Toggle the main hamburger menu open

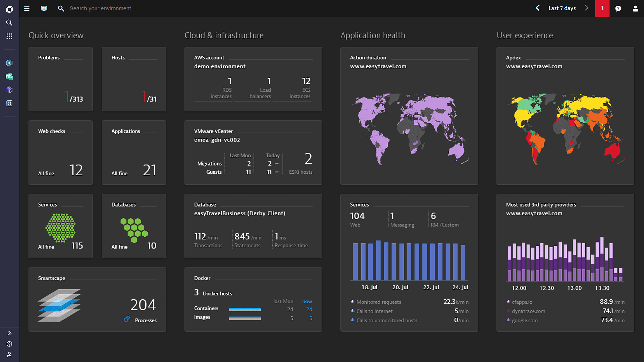pyautogui.click(x=26, y=8)
